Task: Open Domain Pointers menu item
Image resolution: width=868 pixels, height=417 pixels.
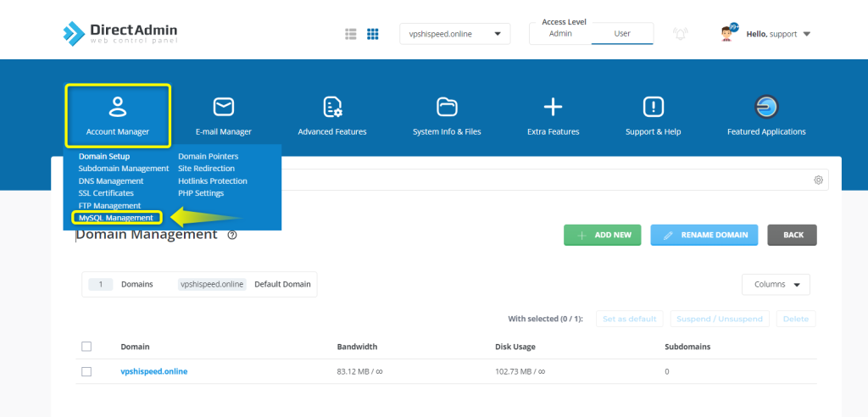Action: [x=209, y=157]
